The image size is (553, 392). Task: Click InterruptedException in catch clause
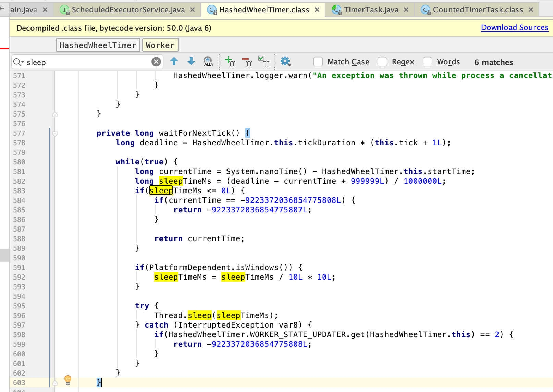226,325
